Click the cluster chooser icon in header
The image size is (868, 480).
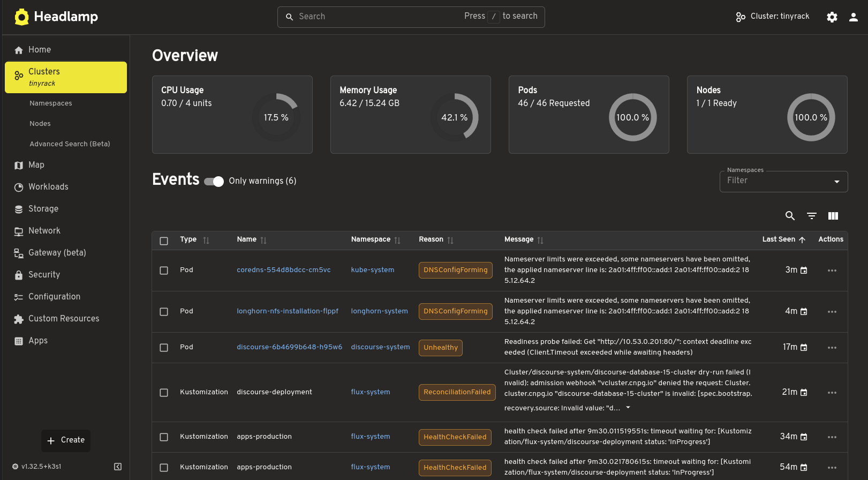741,17
